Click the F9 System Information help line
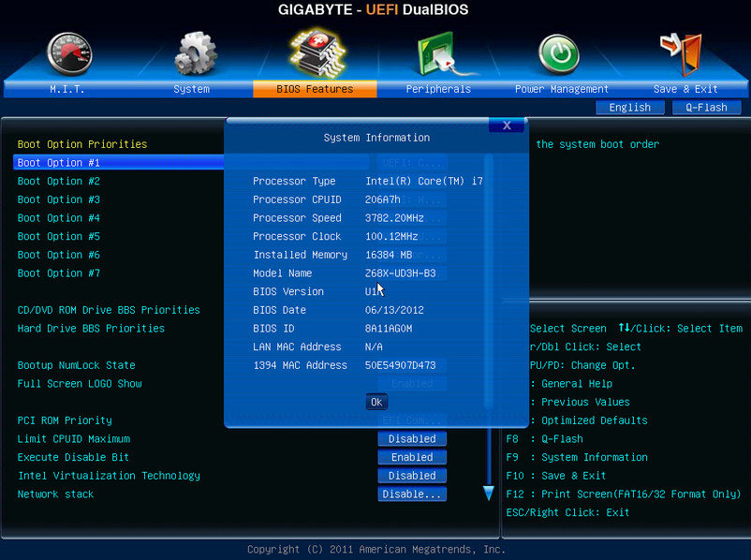This screenshot has width=751, height=560. (x=577, y=458)
